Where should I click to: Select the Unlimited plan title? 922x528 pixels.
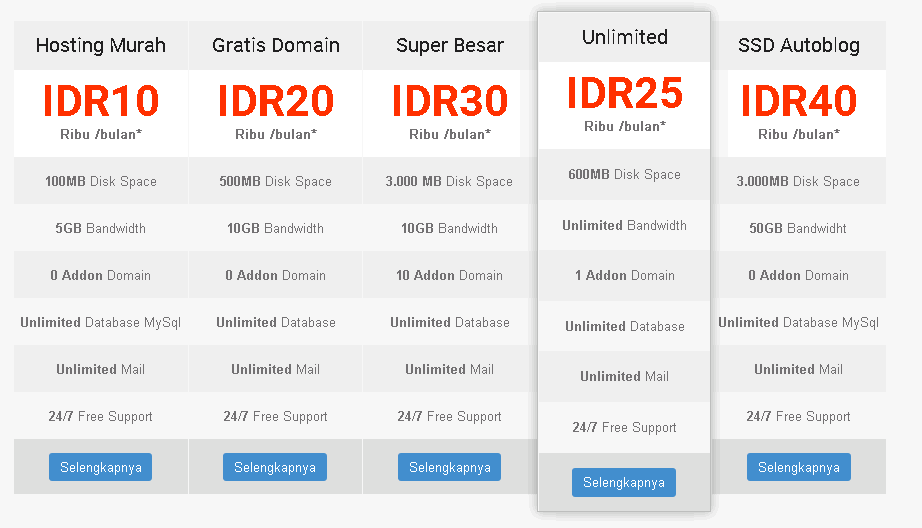tap(624, 37)
